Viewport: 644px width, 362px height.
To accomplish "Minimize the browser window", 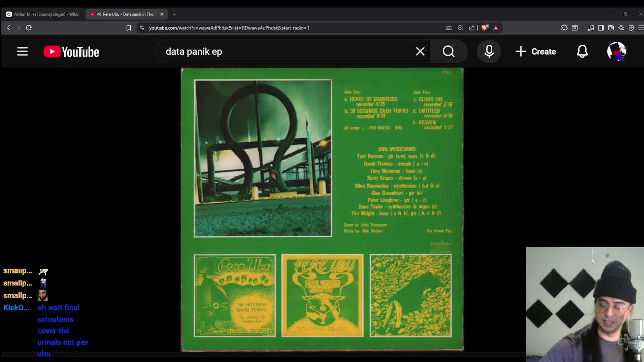I will (x=610, y=14).
